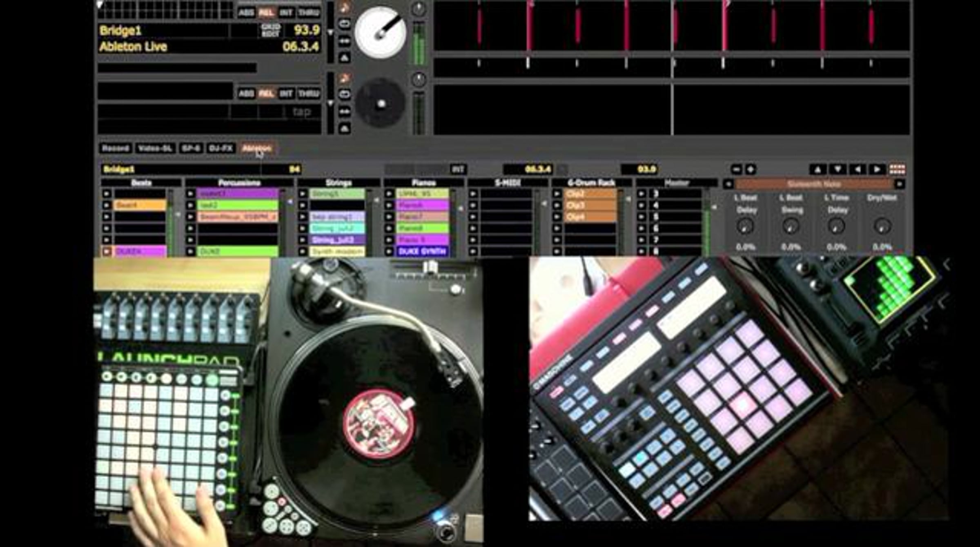Launch Master scene 5 with its play button

pos(641,217)
